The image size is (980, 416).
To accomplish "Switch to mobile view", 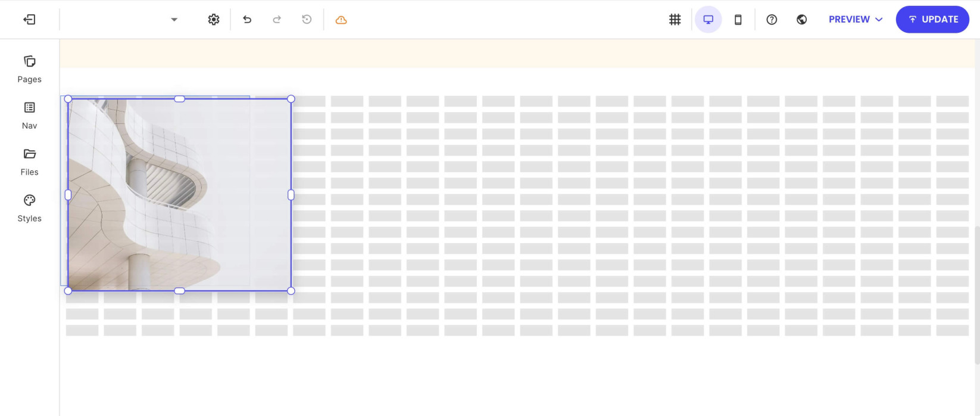I will pyautogui.click(x=738, y=20).
